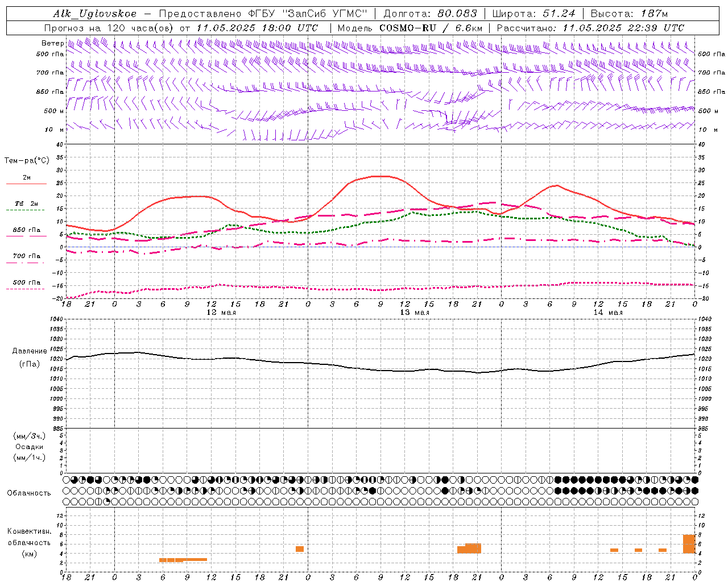The image size is (728, 582).
Task: Click the 12 мая date label
Action: 221,313
